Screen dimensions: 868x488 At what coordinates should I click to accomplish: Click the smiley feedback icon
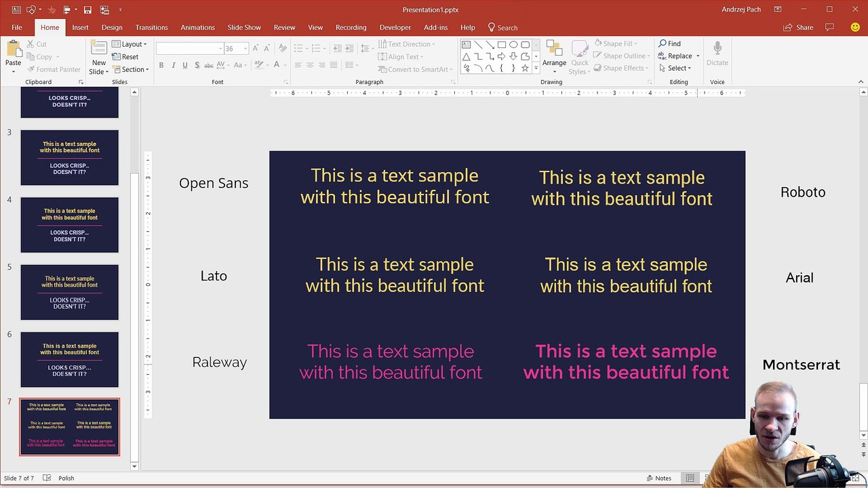click(855, 27)
